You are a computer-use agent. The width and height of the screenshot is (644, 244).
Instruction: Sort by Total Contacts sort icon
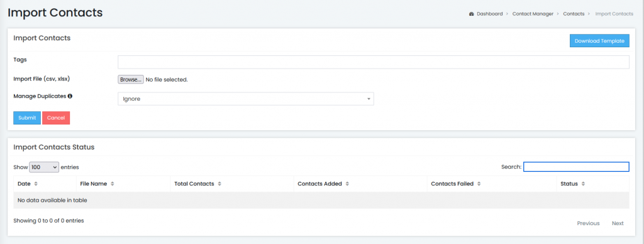pos(219,184)
